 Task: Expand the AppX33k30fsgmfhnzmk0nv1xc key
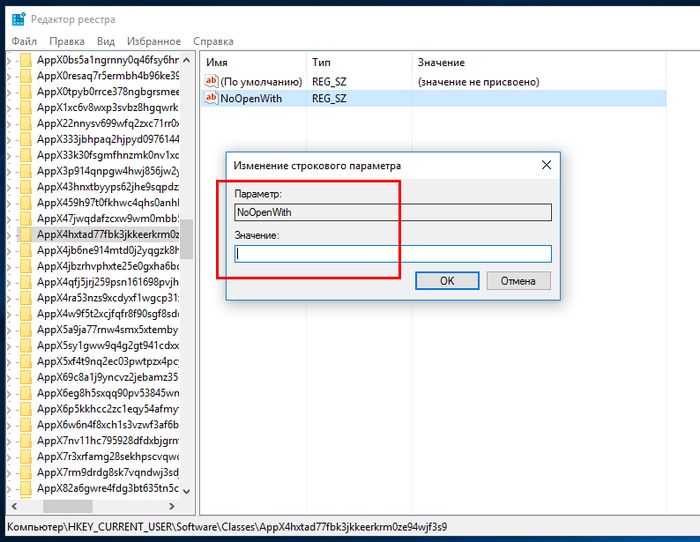coord(9,155)
